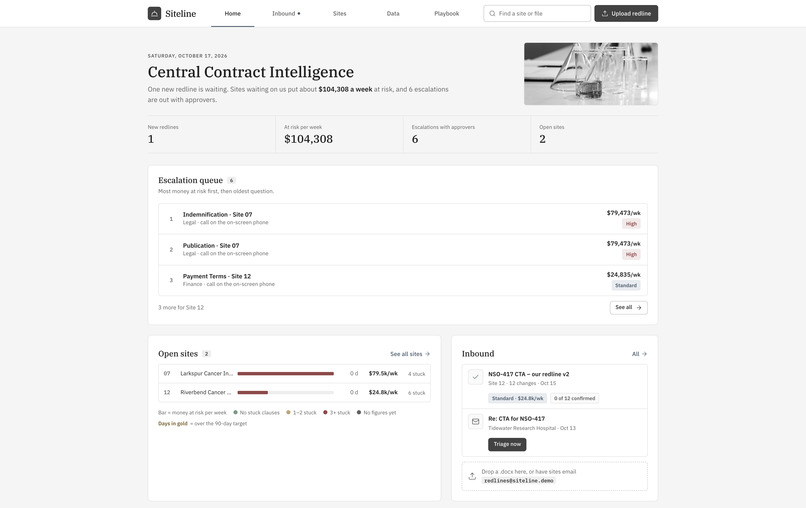Focus the Find a site or file field
Screen dimensions: 806x508
tap(537, 13)
